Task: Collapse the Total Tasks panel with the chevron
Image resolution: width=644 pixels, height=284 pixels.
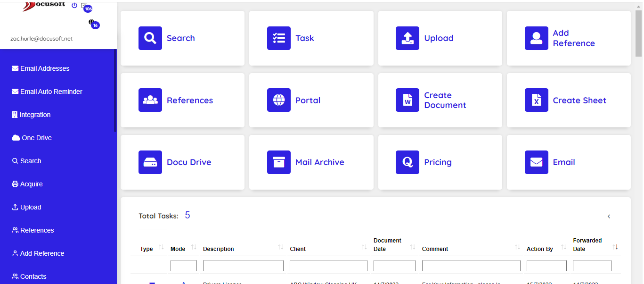Action: (x=609, y=216)
